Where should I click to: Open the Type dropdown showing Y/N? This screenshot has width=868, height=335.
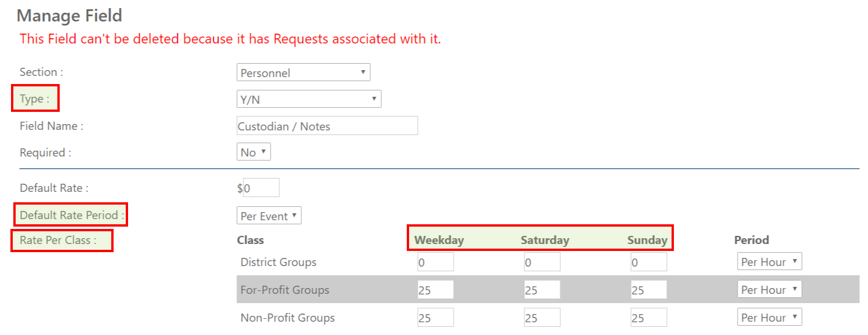tap(309, 99)
